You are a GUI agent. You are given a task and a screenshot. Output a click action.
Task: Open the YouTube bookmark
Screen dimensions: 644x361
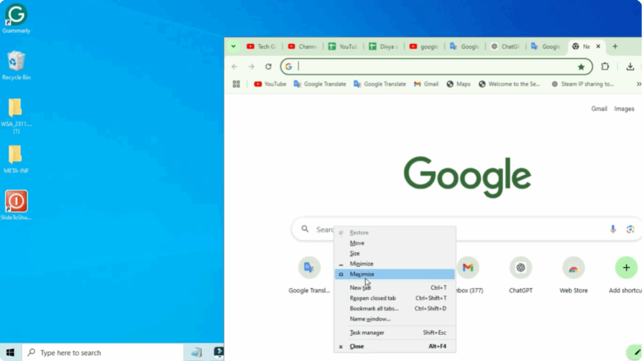click(x=270, y=84)
